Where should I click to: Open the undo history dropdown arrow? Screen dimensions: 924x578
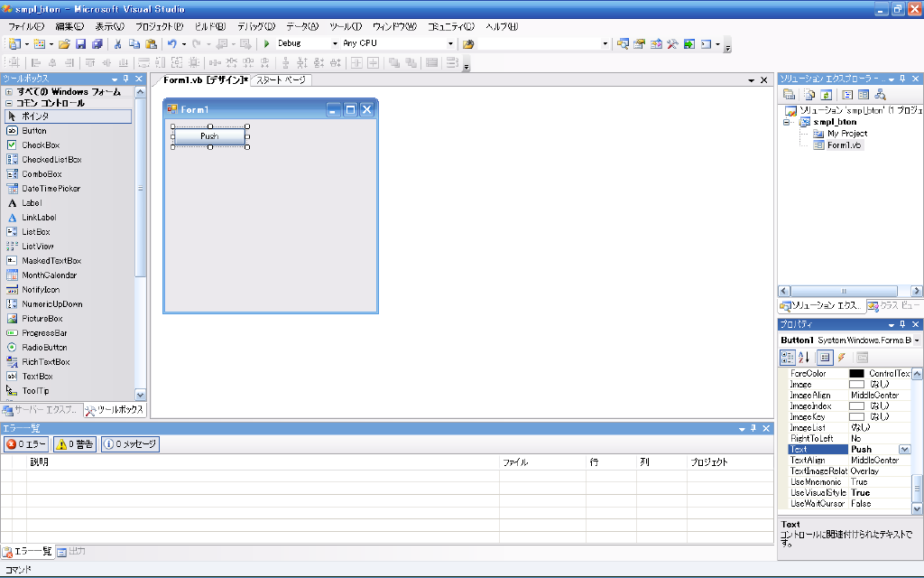pyautogui.click(x=184, y=44)
